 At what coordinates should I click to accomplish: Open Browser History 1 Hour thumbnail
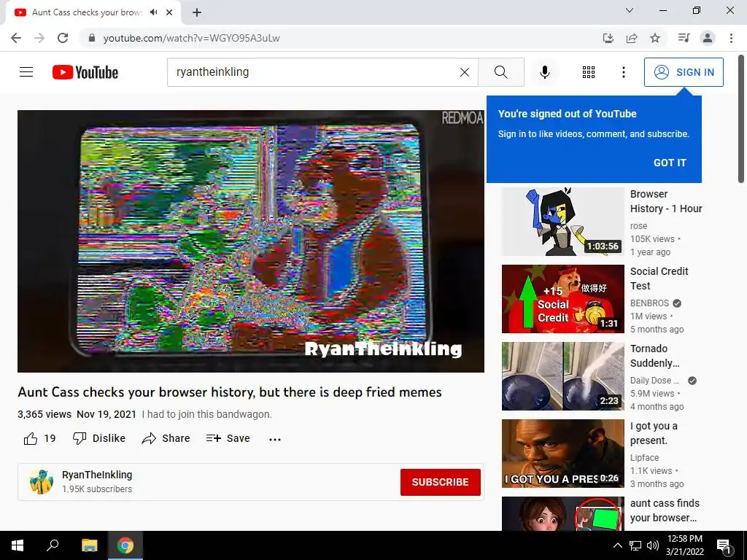(x=562, y=222)
